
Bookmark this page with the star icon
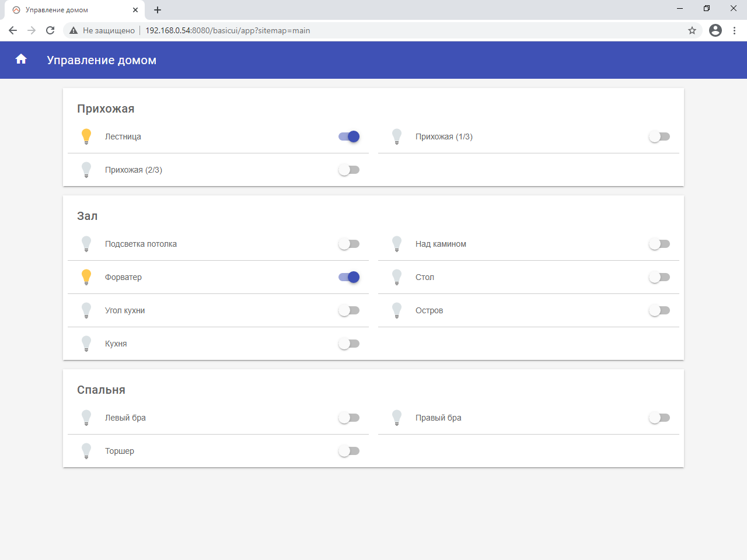692,30
